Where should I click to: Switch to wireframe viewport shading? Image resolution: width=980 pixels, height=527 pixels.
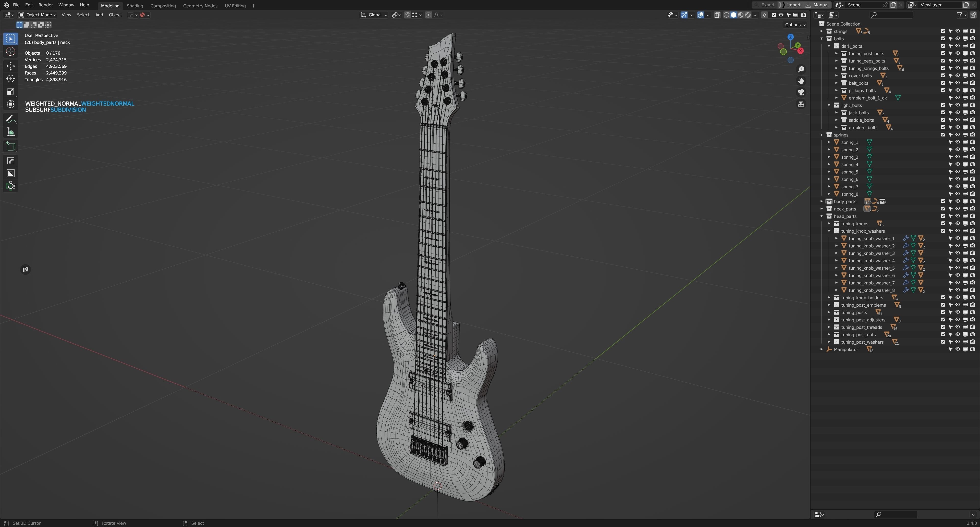726,15
